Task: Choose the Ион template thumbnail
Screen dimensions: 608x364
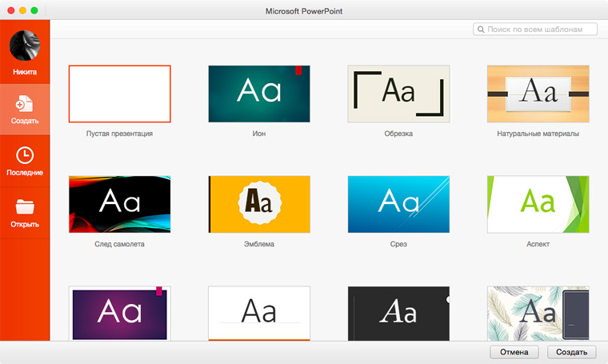Action: tap(258, 94)
